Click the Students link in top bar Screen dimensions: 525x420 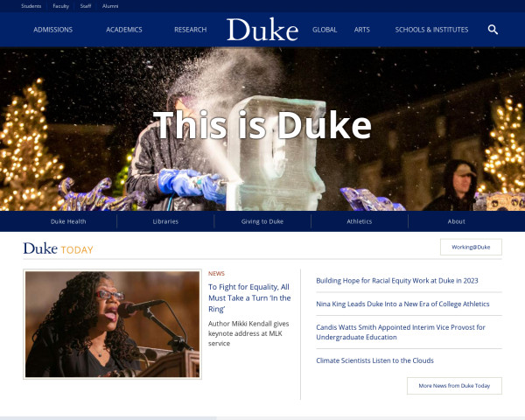pos(31,6)
